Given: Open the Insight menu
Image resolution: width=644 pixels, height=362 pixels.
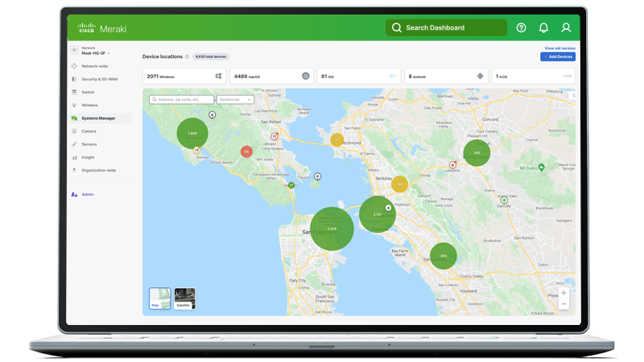Looking at the screenshot, I should click(x=88, y=158).
